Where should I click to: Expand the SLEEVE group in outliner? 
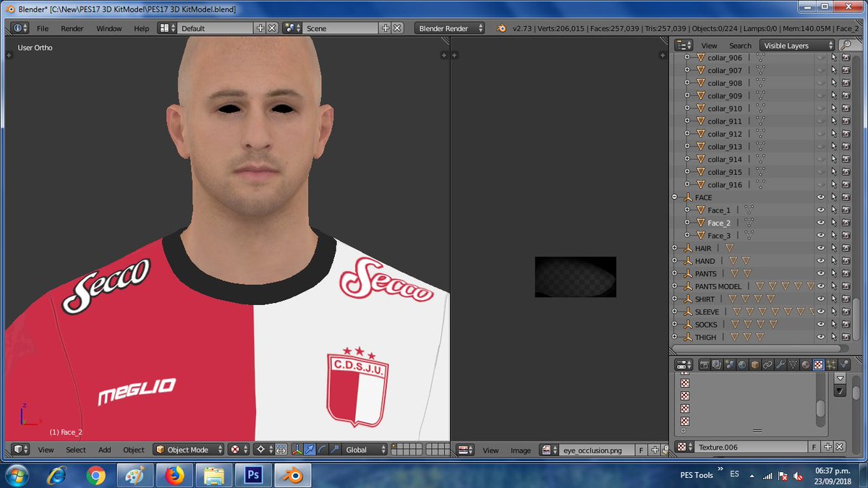tap(674, 312)
